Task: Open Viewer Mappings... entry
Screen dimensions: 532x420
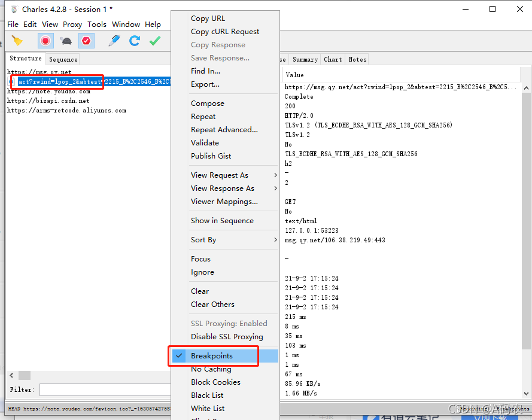Action: point(225,202)
